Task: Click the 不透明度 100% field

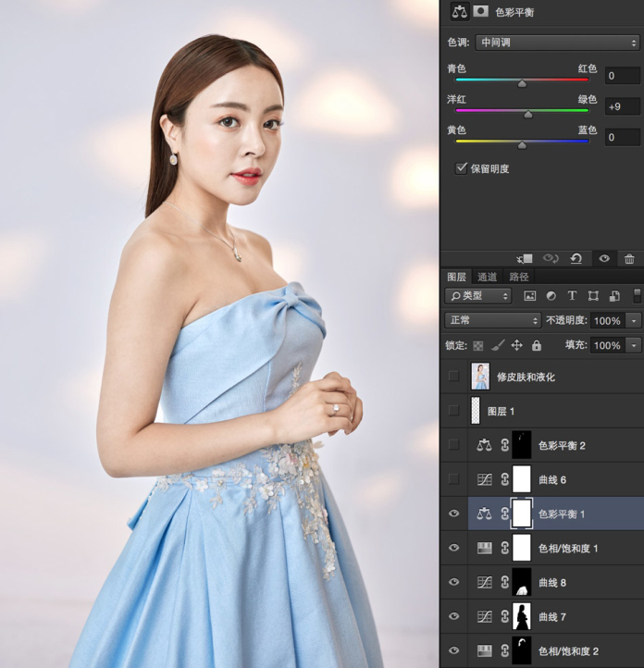Action: 608,321
